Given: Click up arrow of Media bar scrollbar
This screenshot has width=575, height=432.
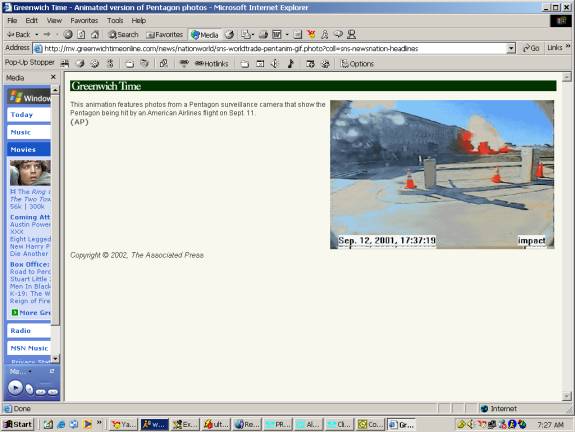Looking at the screenshot, I should point(55,89).
